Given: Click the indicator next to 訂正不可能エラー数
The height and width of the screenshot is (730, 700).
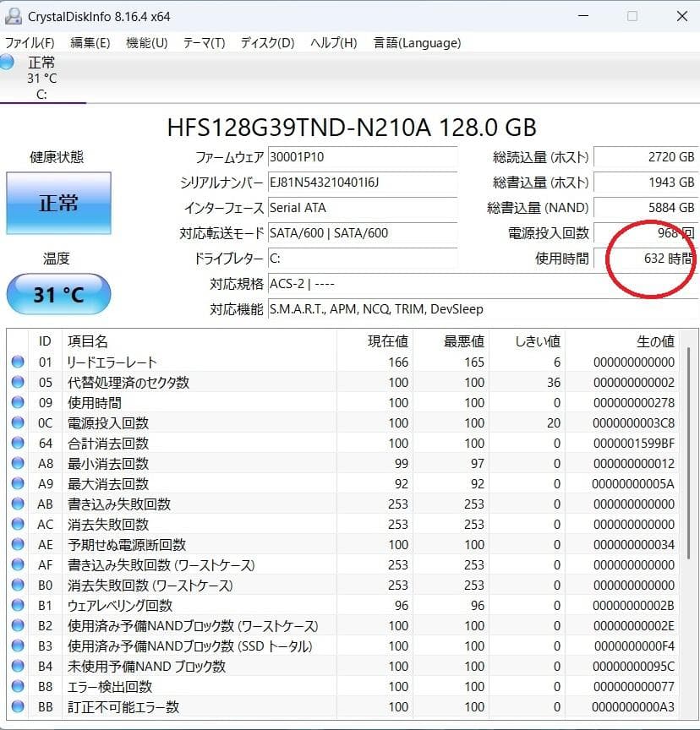Looking at the screenshot, I should [19, 707].
